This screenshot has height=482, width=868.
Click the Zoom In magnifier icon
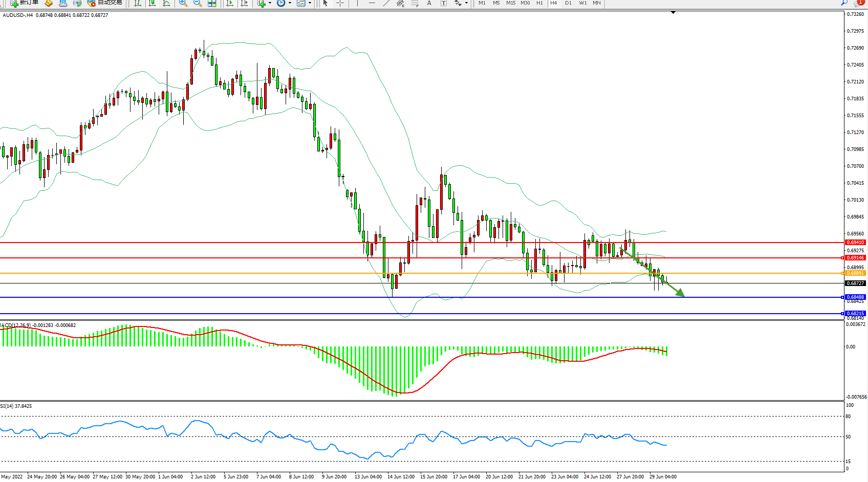183,3
